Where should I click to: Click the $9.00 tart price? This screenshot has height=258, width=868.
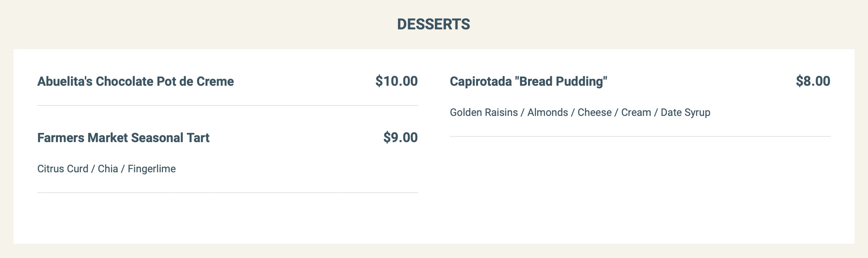point(400,137)
